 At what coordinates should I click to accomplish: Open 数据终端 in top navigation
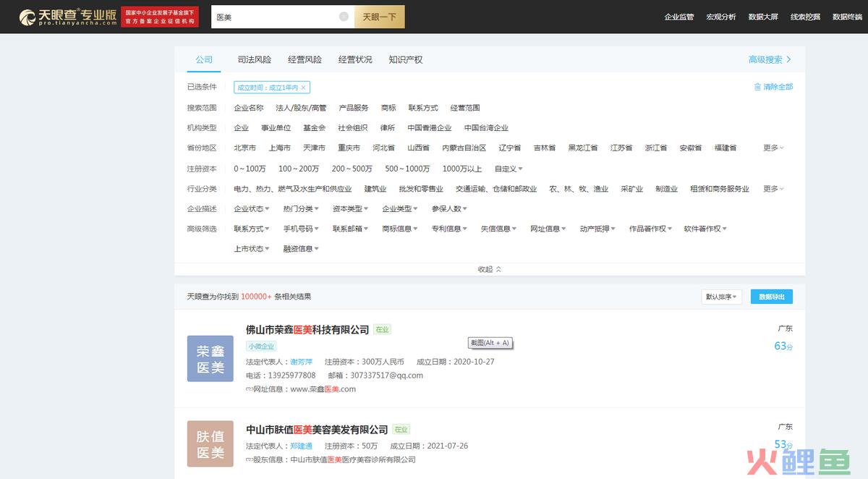click(847, 17)
